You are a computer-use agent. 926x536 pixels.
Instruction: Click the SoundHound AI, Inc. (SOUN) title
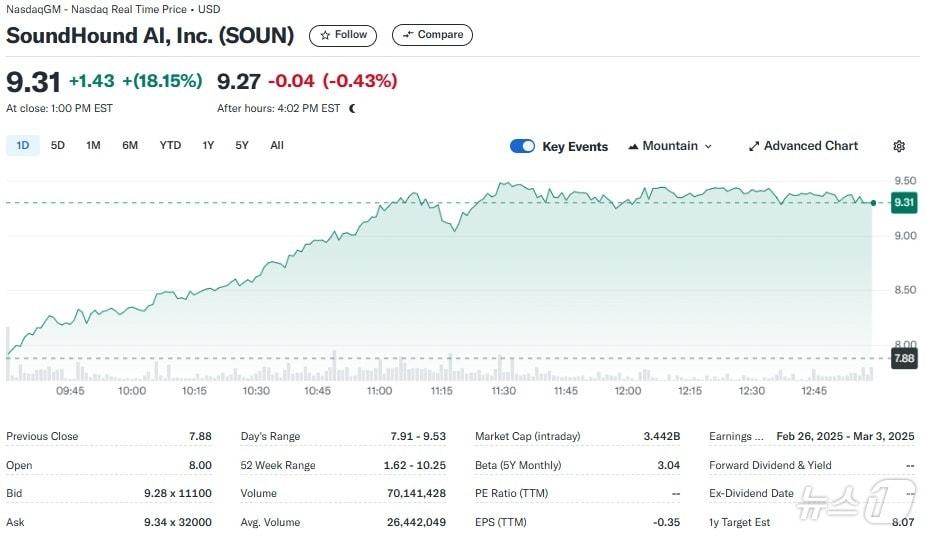[x=150, y=35]
